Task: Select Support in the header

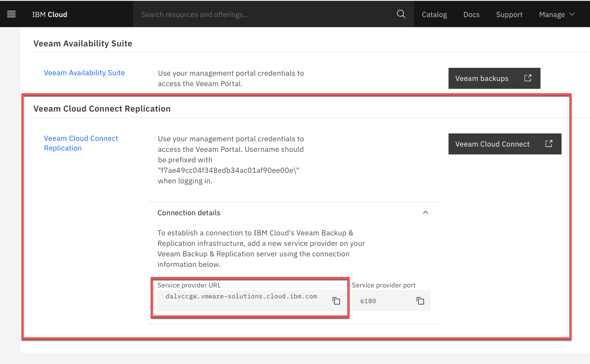Action: pyautogui.click(x=509, y=14)
